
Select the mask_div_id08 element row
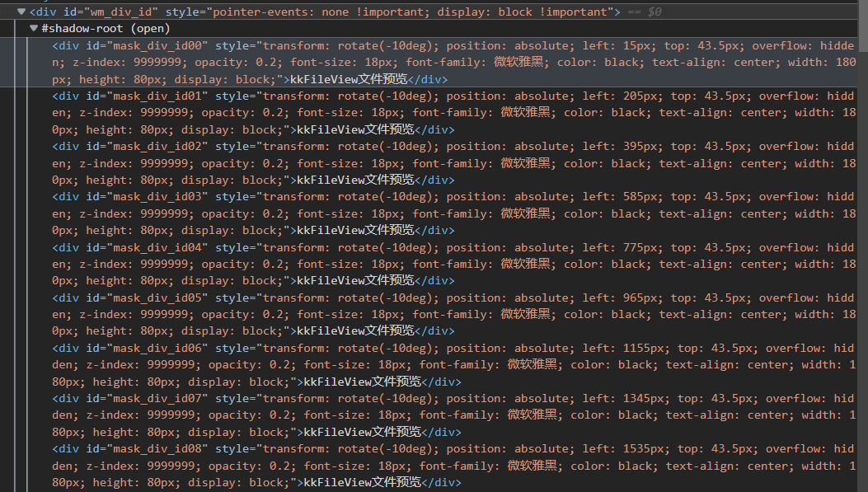pos(429,466)
